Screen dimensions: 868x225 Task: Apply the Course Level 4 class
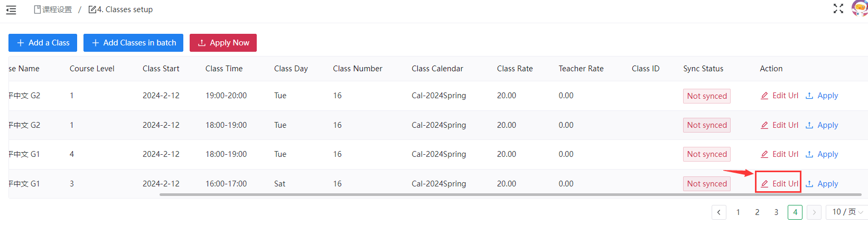coord(822,154)
